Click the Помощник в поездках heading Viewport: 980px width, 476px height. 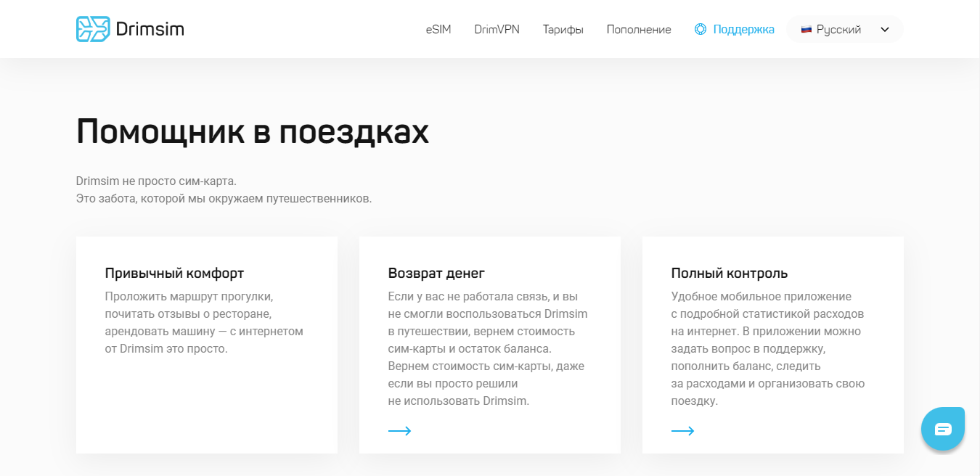252,132
